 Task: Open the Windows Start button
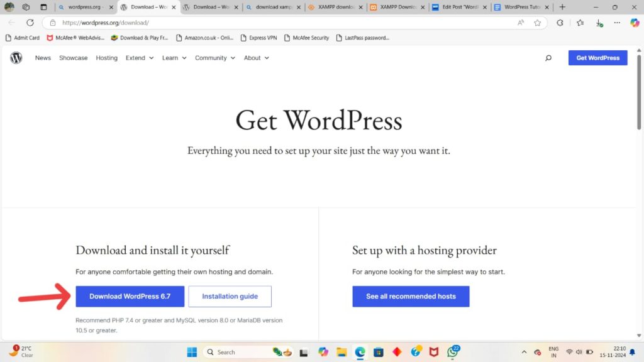(x=192, y=352)
